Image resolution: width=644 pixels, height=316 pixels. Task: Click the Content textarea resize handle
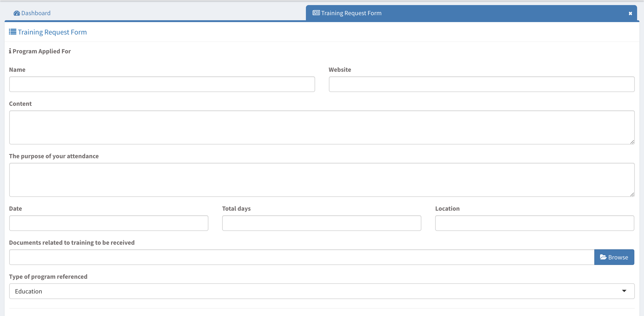[x=632, y=142]
